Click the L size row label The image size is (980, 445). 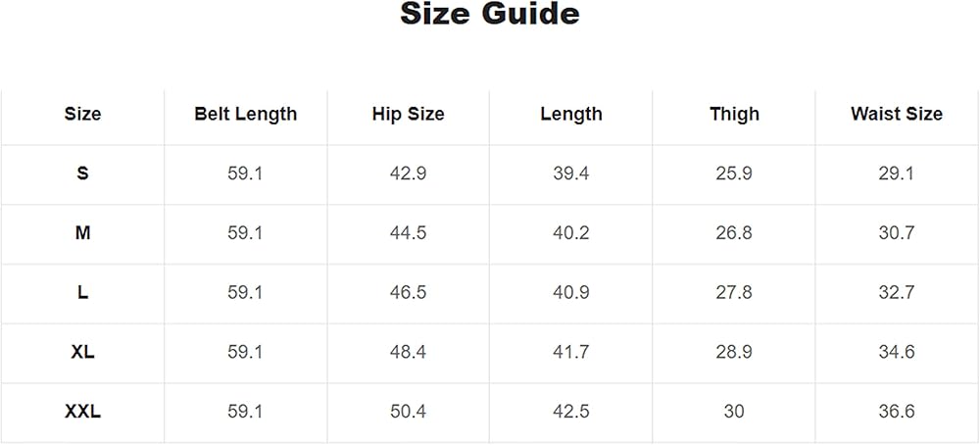(x=82, y=292)
